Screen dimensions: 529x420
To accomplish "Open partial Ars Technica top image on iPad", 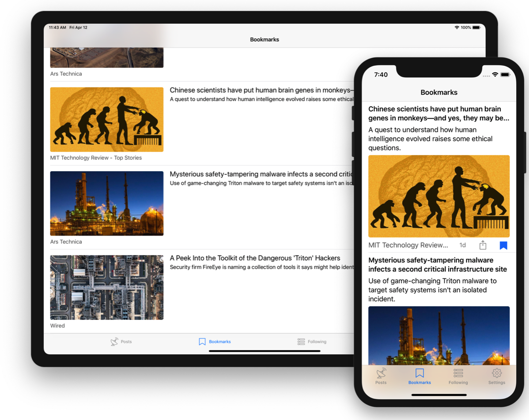I will [106, 58].
